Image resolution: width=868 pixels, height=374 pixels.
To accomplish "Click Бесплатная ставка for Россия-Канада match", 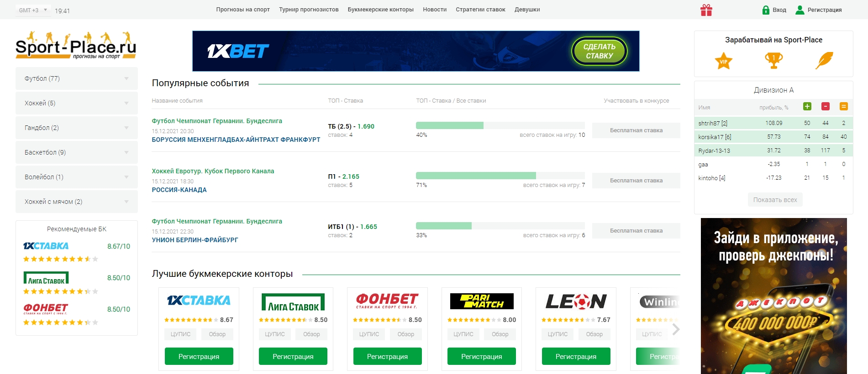I will point(636,181).
